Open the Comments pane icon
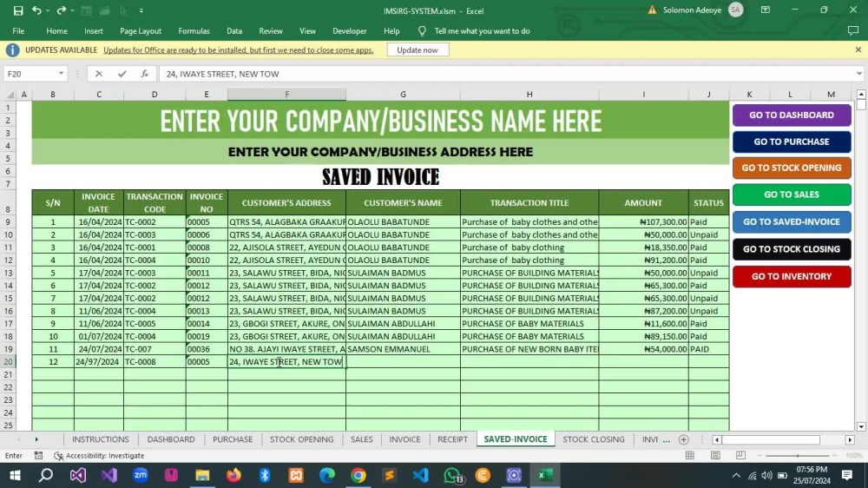 [x=853, y=31]
